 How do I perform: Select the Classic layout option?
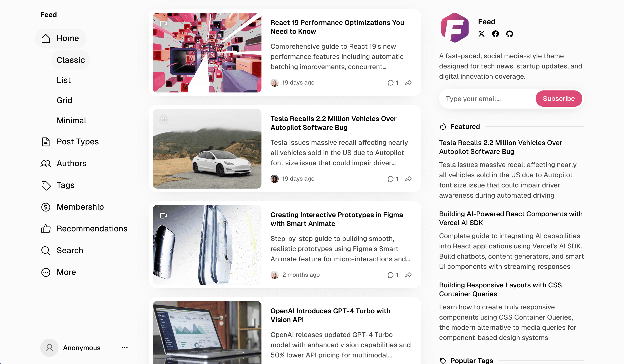click(71, 60)
